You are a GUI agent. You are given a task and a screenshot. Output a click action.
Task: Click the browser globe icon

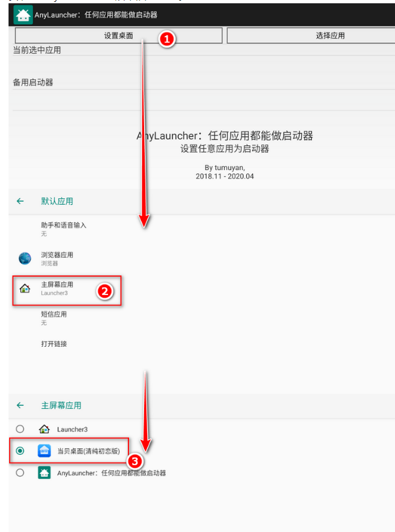[25, 258]
